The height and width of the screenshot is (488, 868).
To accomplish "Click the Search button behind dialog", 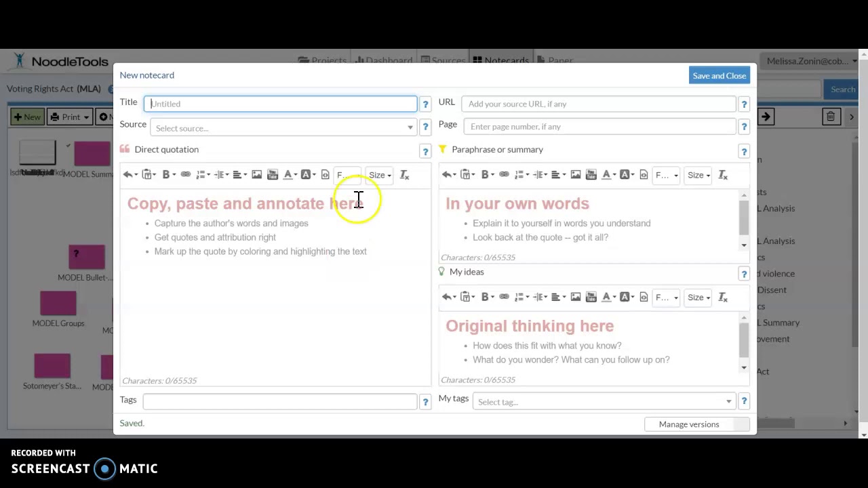I will [x=843, y=89].
